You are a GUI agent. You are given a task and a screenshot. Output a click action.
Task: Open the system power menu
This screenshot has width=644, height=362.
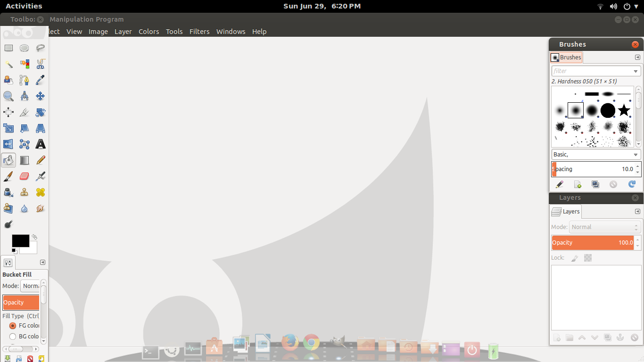[x=629, y=6]
